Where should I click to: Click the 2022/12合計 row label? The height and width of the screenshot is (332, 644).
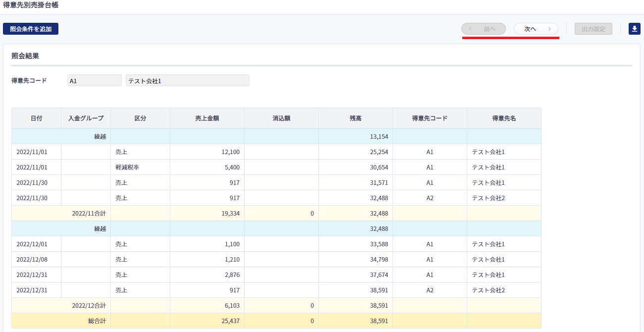pos(89,306)
